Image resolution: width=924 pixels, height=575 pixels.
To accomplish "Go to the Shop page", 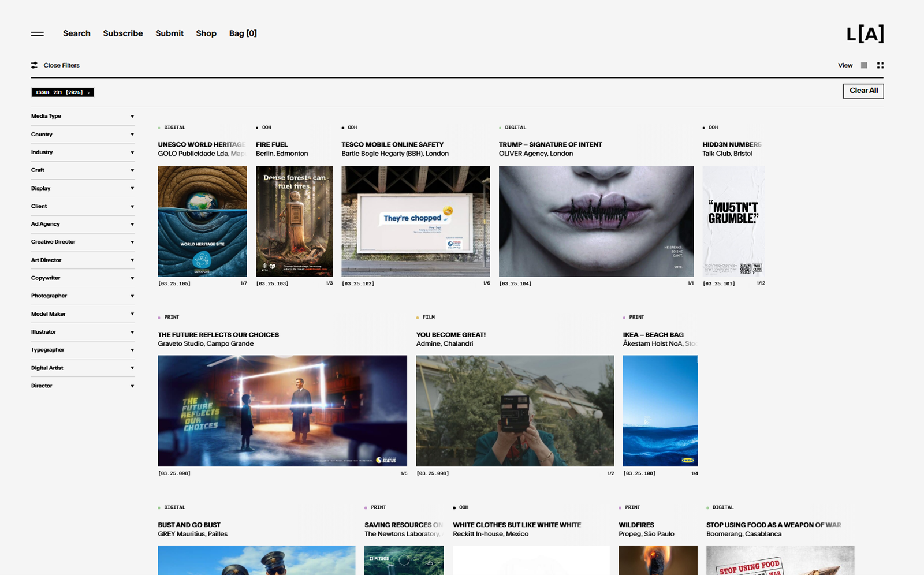I will click(206, 33).
